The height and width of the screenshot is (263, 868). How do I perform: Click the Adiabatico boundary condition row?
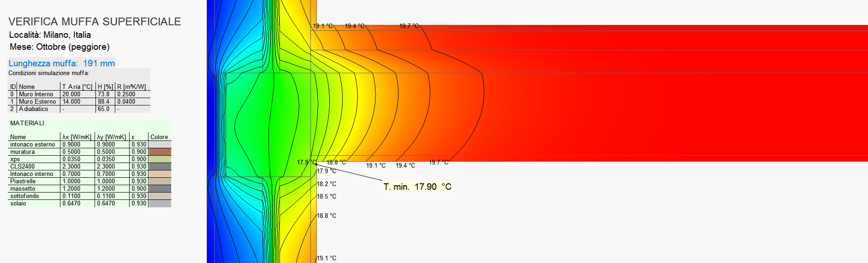click(33, 109)
